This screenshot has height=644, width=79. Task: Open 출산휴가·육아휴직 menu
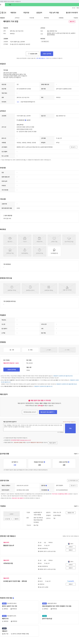(72, 12)
